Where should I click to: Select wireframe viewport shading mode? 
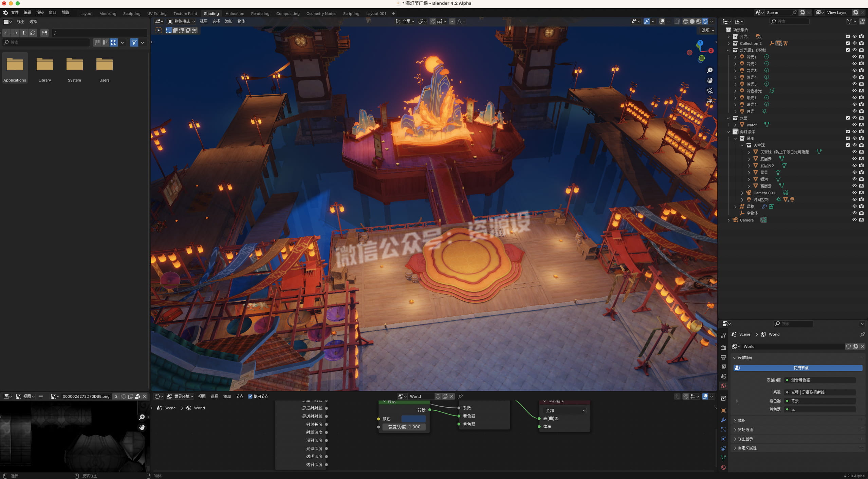[x=686, y=21]
